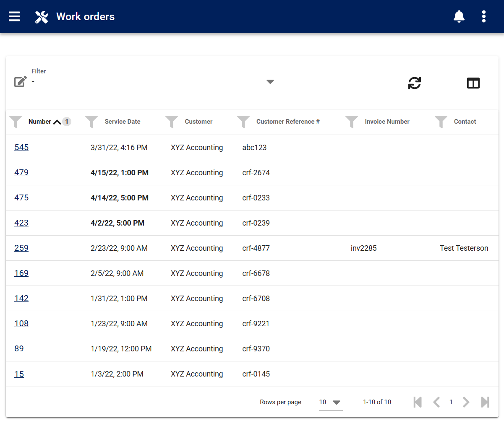Image resolution: width=504 pixels, height=426 pixels.
Task: Go to the previous page
Action: 436,402
